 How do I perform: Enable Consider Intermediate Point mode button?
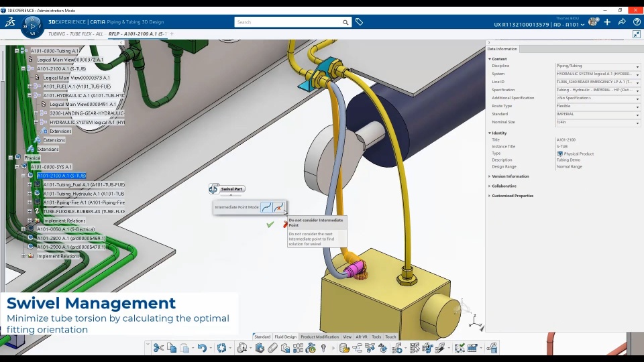tap(266, 207)
